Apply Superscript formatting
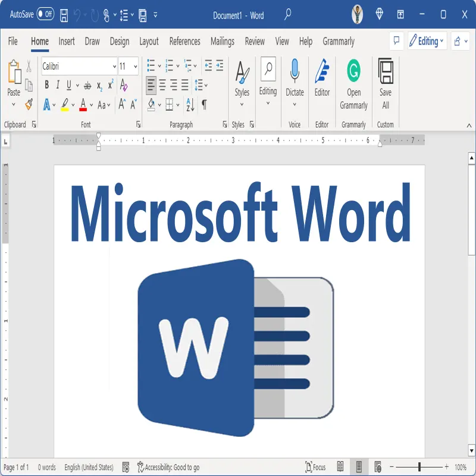476x476 pixels. [111, 84]
